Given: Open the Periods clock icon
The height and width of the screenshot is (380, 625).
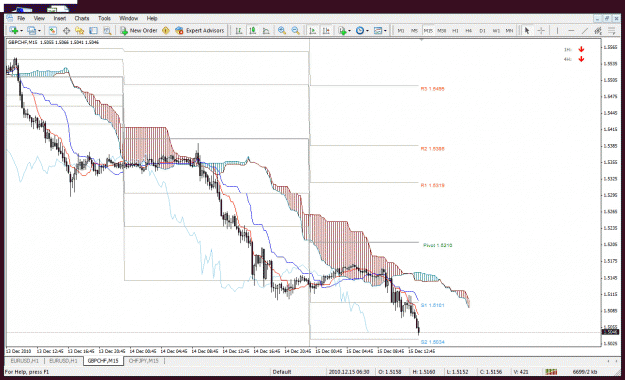Looking at the screenshot, I should coord(360,31).
